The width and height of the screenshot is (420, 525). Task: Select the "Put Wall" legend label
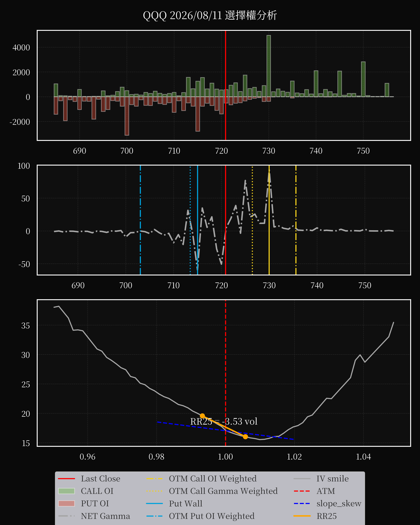tap(186, 504)
